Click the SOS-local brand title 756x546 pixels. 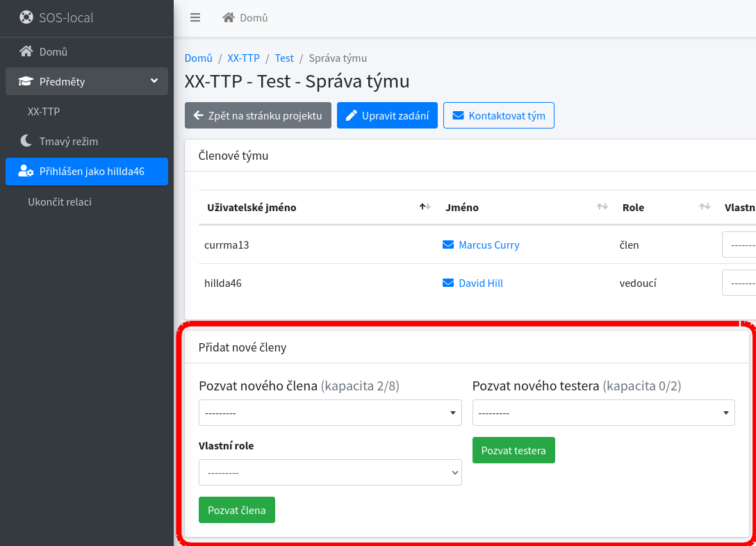coord(66,18)
